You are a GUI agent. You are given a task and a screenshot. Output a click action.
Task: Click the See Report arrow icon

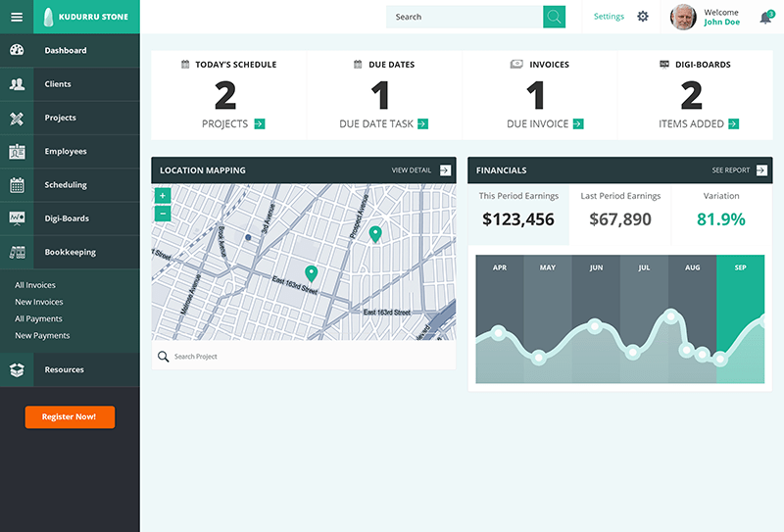(761, 170)
